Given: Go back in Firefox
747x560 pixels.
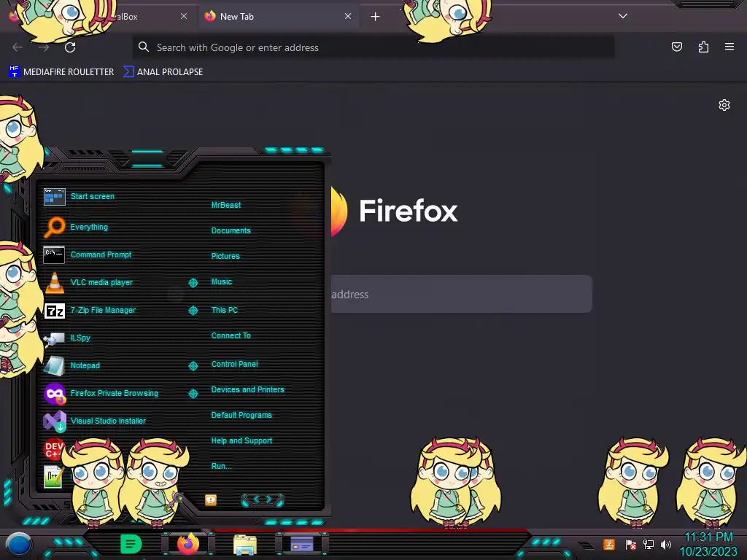Looking at the screenshot, I should [18, 47].
